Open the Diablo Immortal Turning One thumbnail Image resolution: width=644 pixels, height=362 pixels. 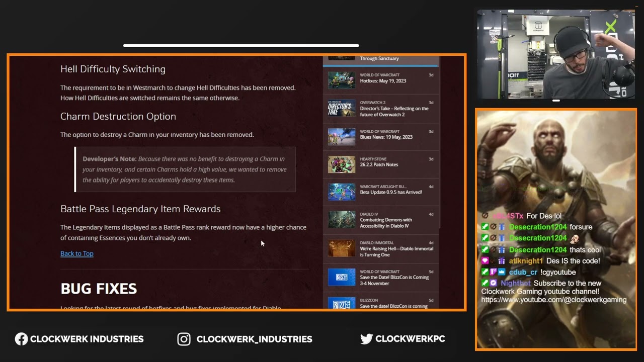tap(342, 248)
